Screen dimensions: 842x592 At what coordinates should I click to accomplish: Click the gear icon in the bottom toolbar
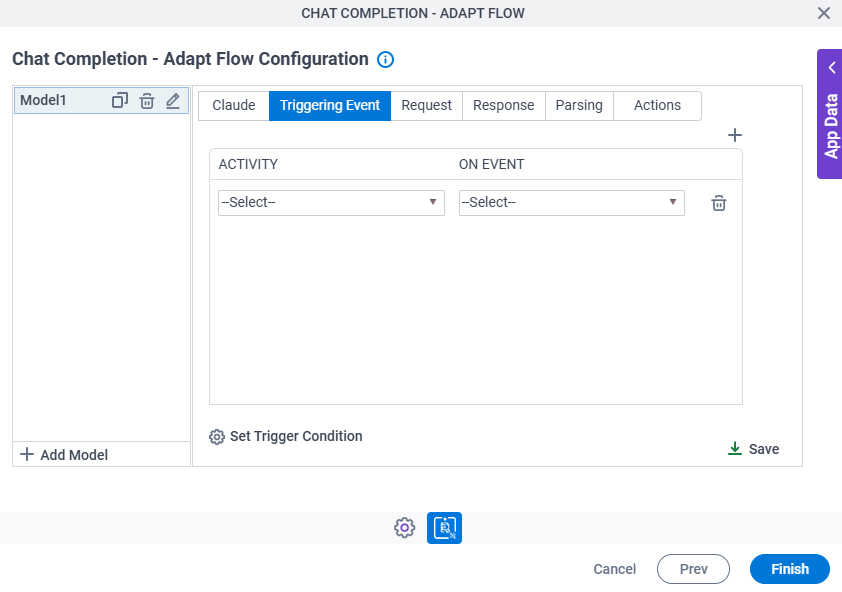click(404, 528)
